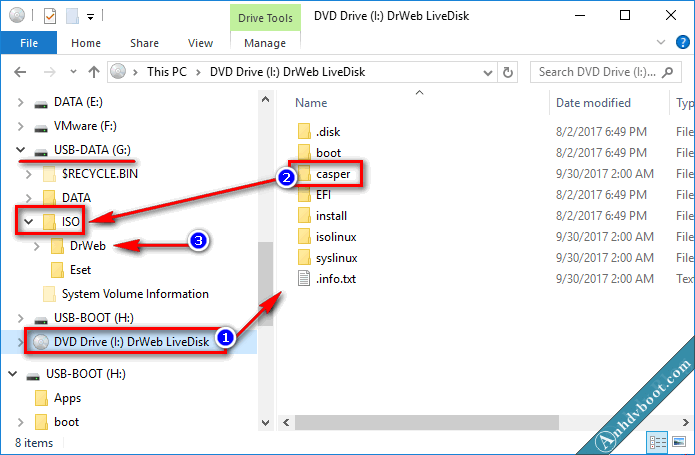This screenshot has height=455, width=695.
Task: Sort files by the Name column header
Action: pyautogui.click(x=311, y=103)
